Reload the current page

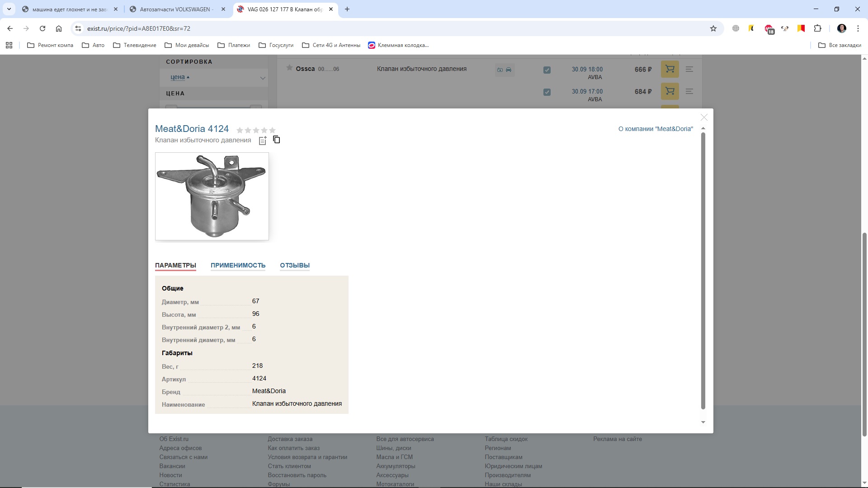pyautogui.click(x=42, y=28)
